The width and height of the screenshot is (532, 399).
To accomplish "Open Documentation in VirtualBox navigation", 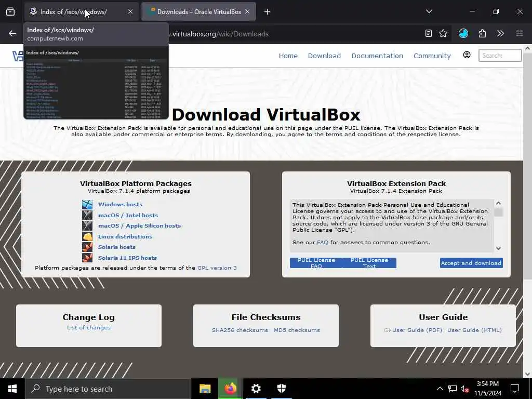I will pyautogui.click(x=377, y=56).
